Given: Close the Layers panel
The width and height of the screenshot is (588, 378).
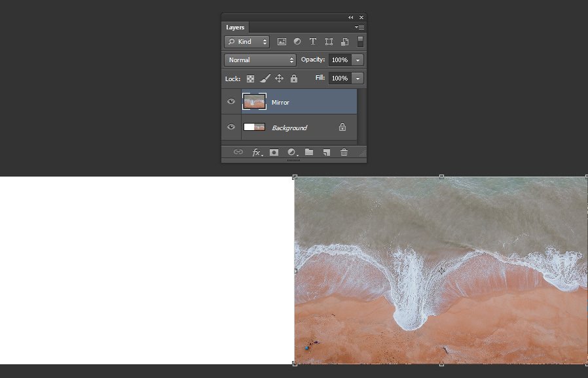Looking at the screenshot, I should [x=361, y=17].
